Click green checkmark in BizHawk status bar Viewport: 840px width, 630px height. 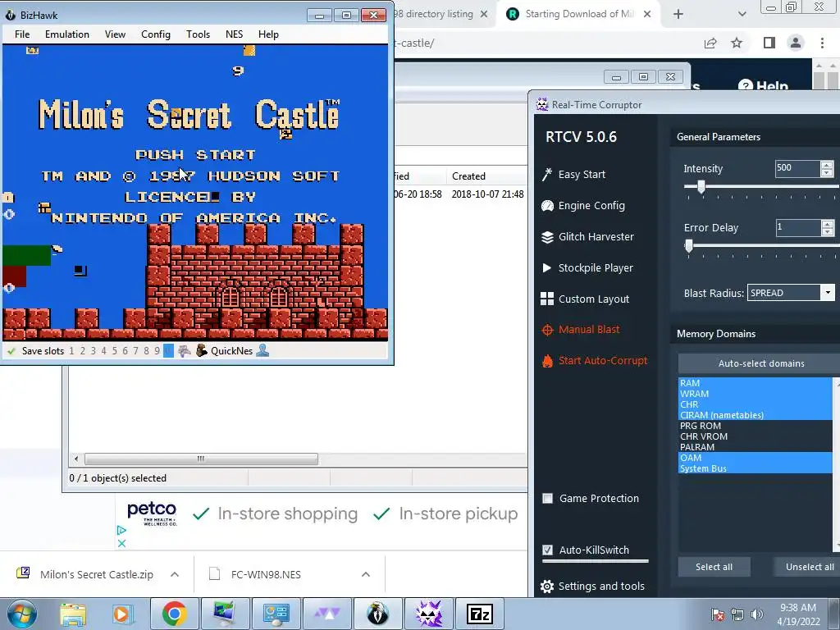(11, 351)
